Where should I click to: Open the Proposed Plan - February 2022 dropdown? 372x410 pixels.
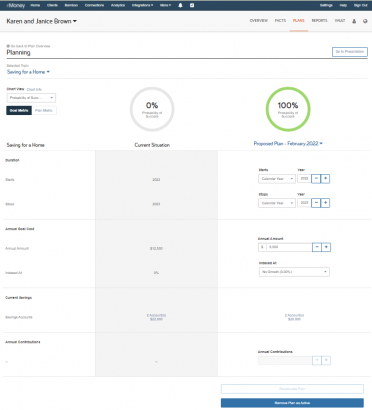pos(288,144)
